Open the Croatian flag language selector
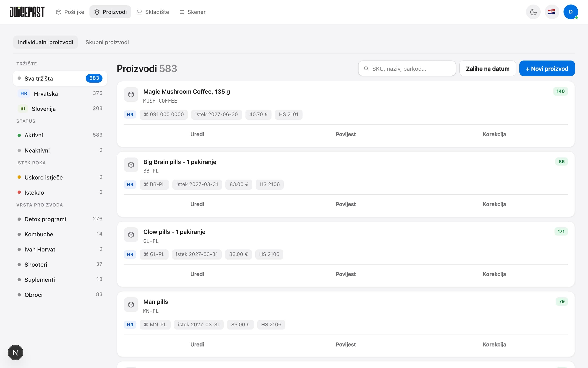 click(552, 12)
